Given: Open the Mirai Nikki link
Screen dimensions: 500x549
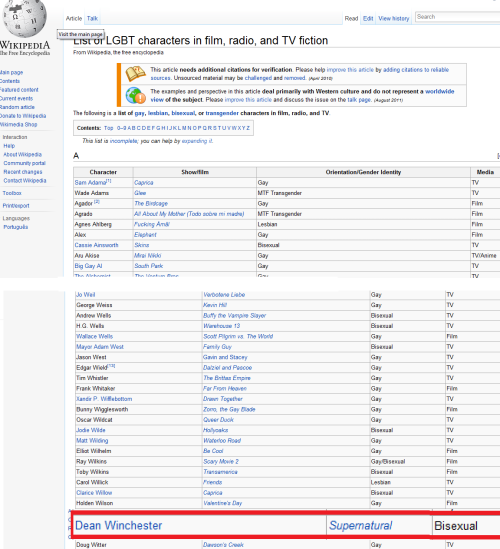Looking at the screenshot, I should 147,256.
